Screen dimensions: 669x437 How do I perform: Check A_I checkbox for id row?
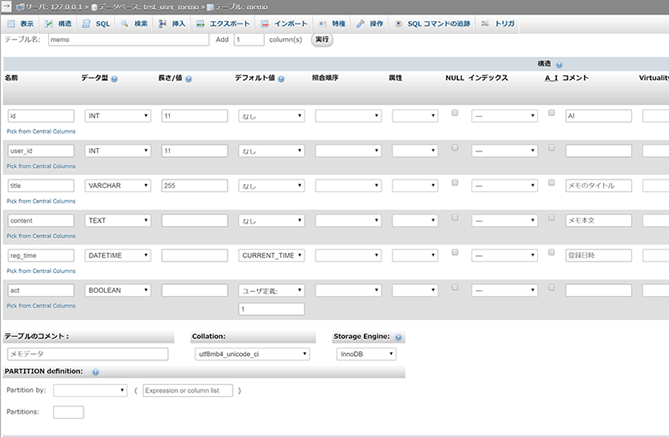click(x=551, y=113)
